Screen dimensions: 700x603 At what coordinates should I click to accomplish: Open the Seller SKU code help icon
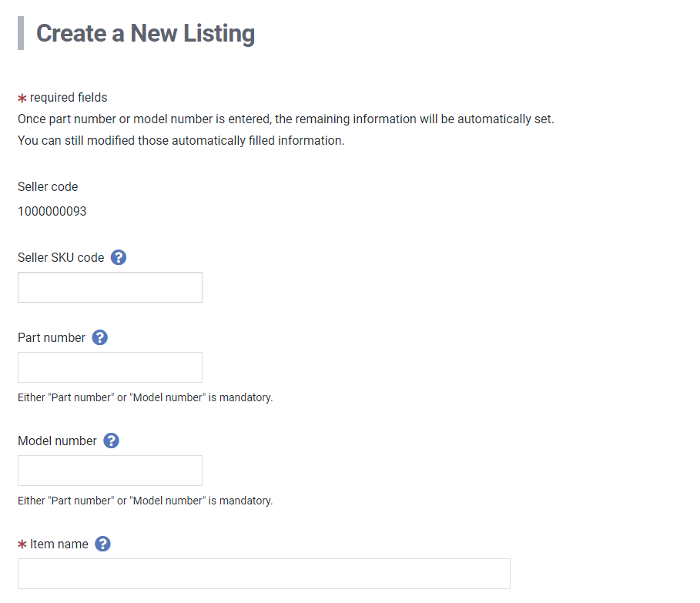pyautogui.click(x=119, y=257)
